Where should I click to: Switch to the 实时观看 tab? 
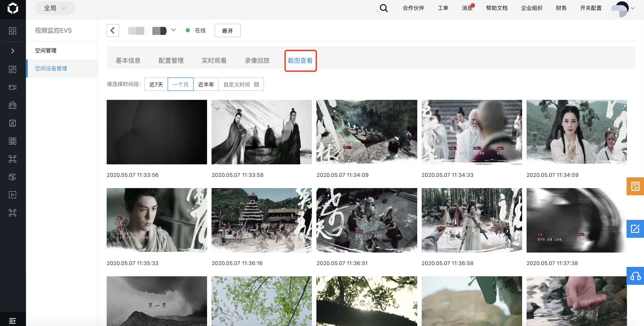point(214,60)
